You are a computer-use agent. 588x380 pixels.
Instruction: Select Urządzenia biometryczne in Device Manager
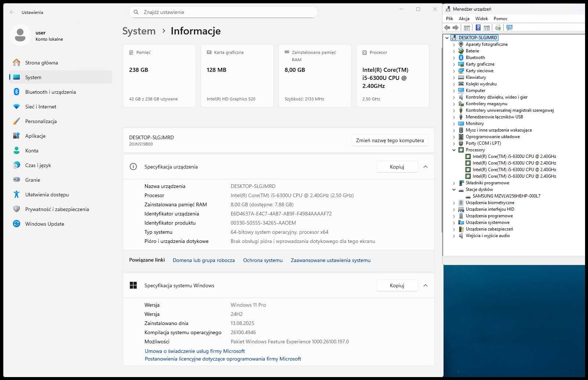point(490,203)
